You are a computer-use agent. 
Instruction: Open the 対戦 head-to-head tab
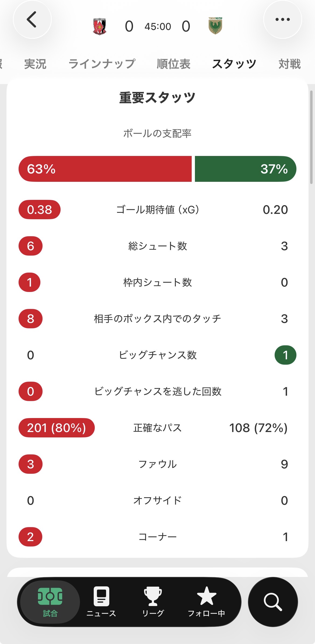click(289, 64)
